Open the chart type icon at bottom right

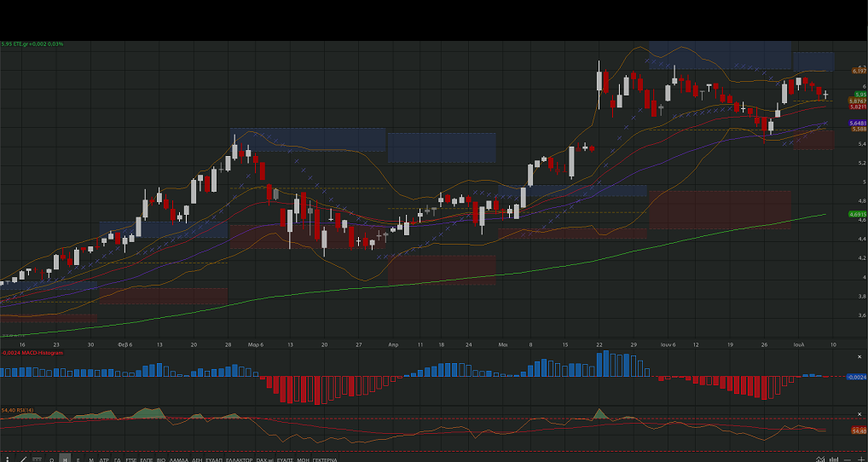(x=820, y=459)
